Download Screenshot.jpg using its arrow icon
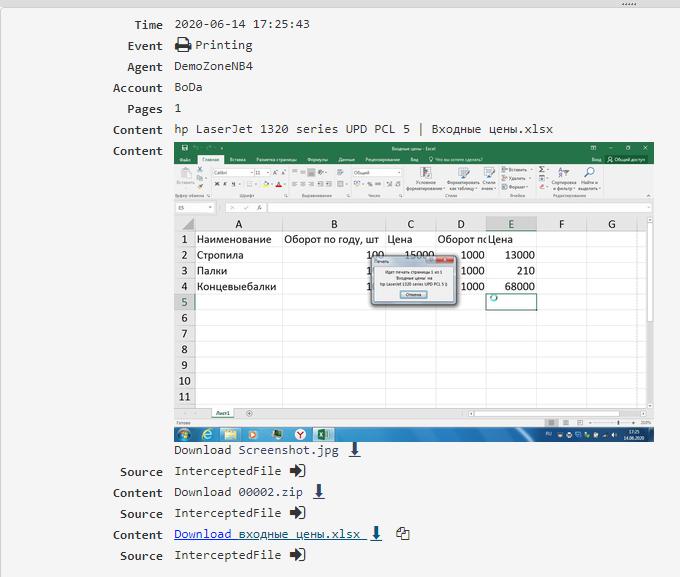This screenshot has height=577, width=680. point(354,449)
